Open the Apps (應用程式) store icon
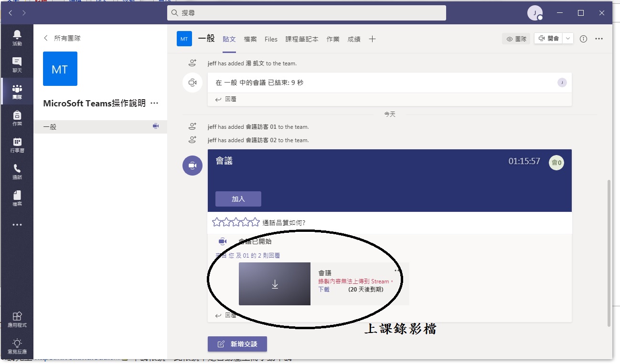This screenshot has width=620, height=364. coord(17,319)
